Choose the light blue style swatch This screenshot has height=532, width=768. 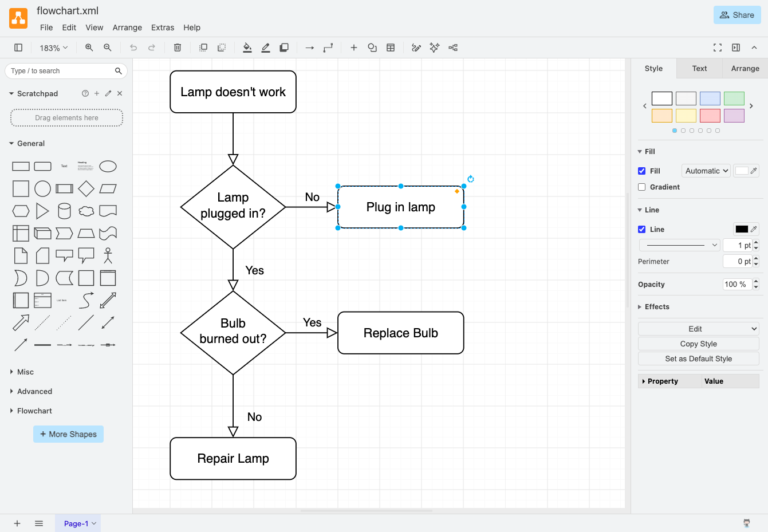click(x=710, y=98)
